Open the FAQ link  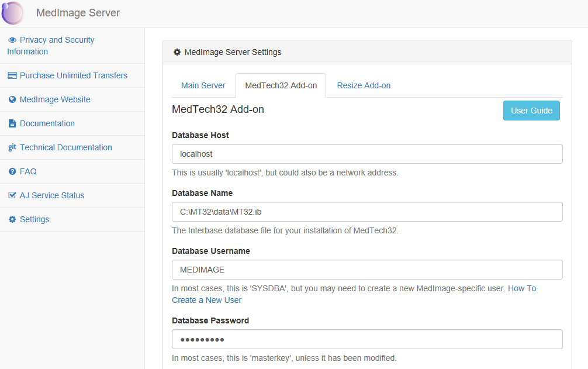click(28, 171)
